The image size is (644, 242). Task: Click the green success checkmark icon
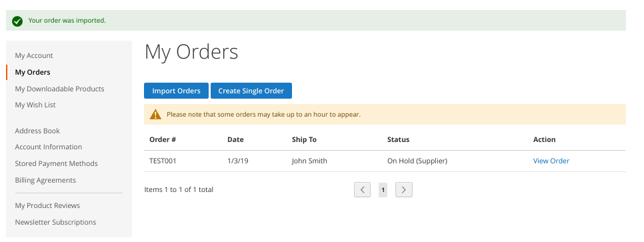click(17, 21)
